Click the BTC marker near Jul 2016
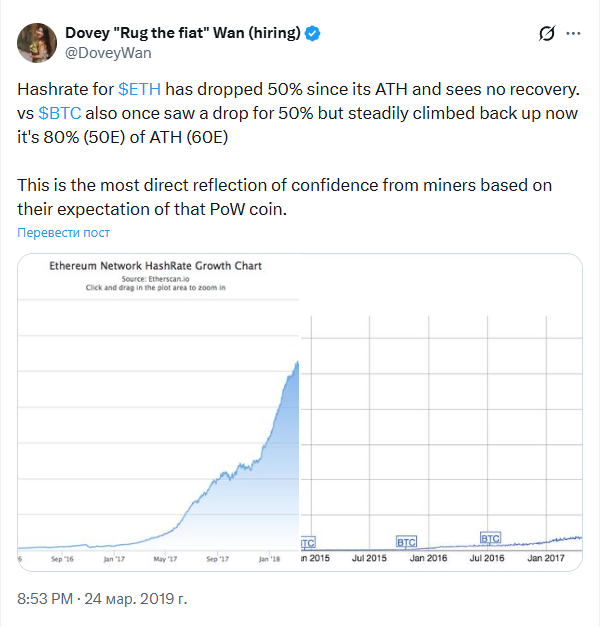 (490, 537)
